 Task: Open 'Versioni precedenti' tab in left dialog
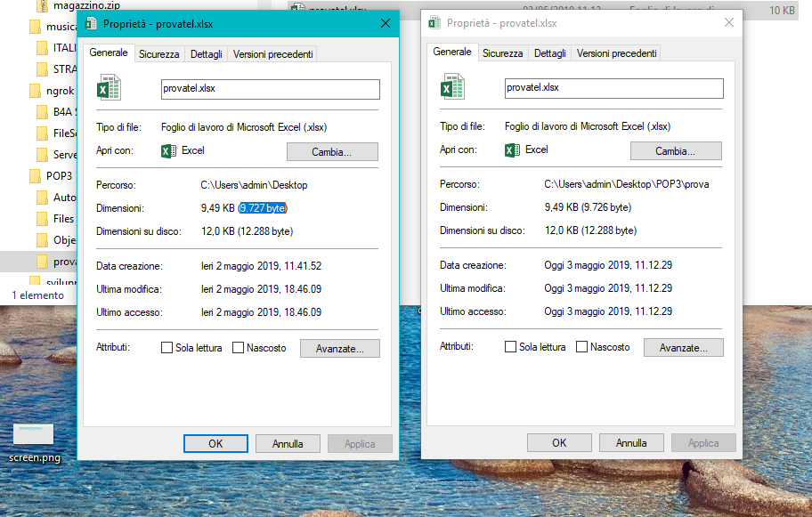coord(272,53)
